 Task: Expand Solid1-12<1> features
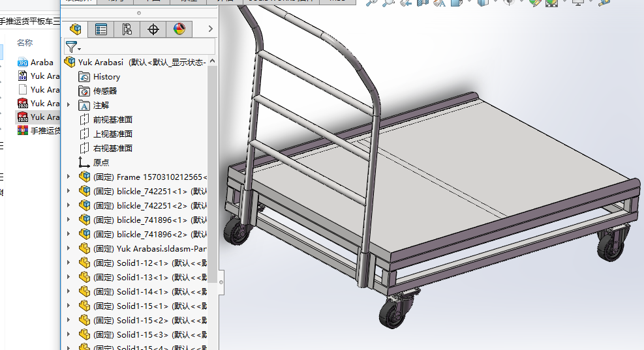coord(69,263)
